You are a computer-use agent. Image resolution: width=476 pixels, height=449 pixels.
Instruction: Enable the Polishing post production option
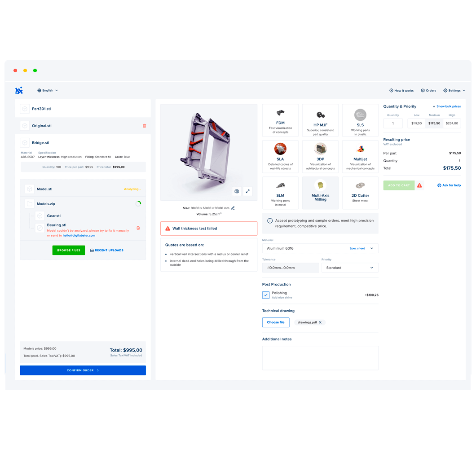coord(265,295)
